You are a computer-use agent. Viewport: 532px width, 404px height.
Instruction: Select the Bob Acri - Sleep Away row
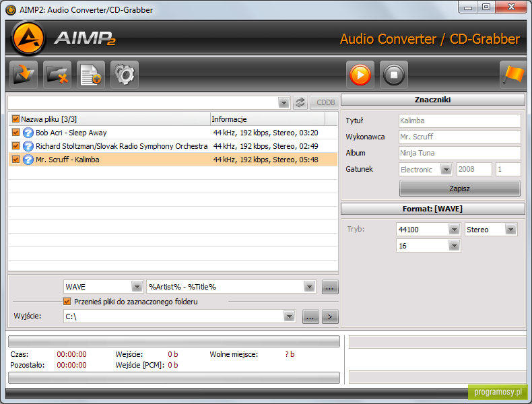pos(173,133)
